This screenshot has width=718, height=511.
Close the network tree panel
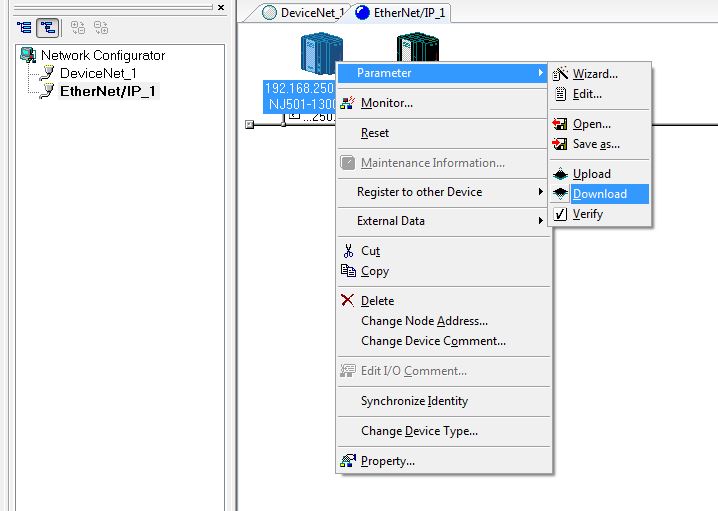(x=221, y=7)
